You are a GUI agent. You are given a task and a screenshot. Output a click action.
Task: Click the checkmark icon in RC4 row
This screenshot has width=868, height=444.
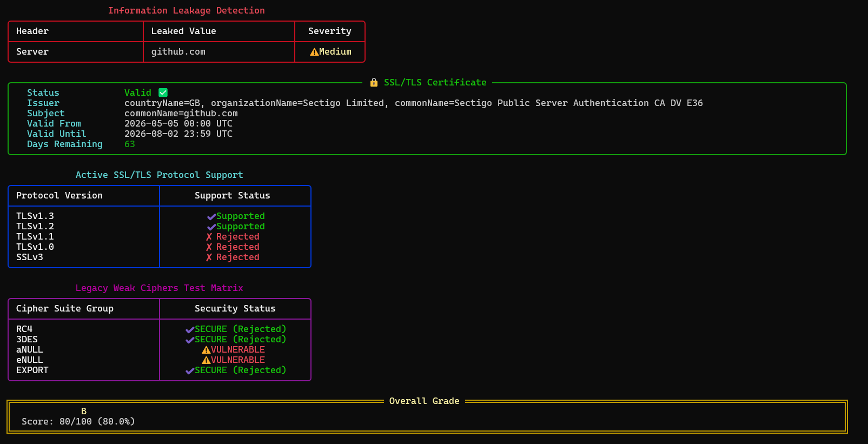click(x=190, y=330)
